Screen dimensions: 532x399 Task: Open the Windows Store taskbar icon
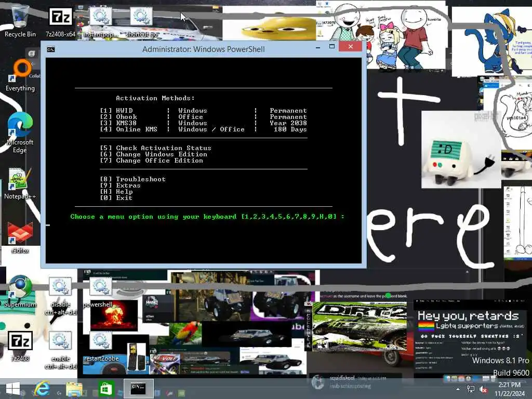(105, 389)
